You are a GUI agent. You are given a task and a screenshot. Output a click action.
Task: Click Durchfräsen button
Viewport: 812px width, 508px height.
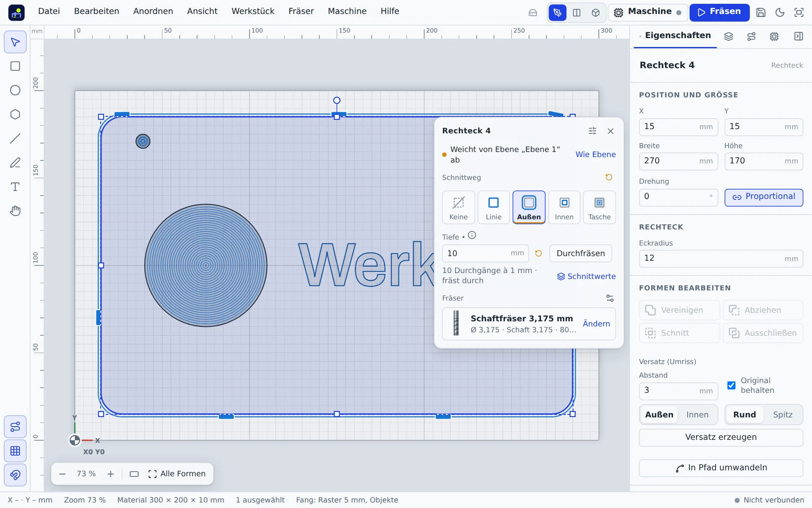pos(580,253)
